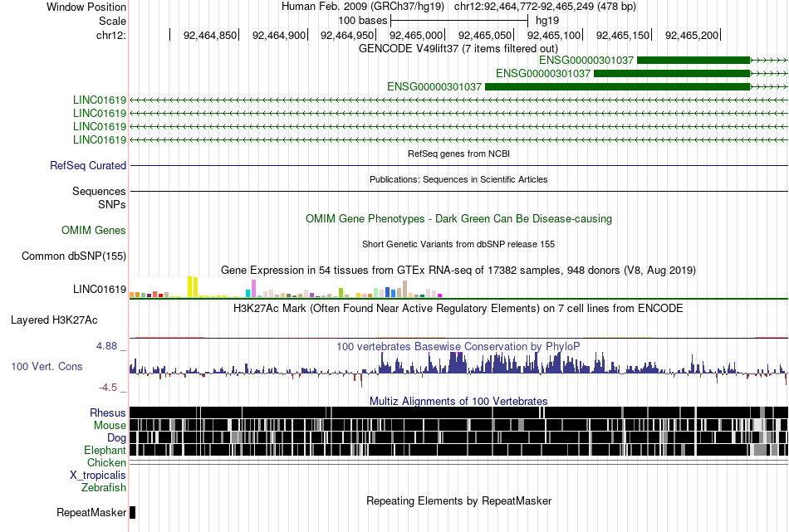Open Short Genetic Variants from dbSNP title
Screen dimensions: 789x532
click(458, 244)
